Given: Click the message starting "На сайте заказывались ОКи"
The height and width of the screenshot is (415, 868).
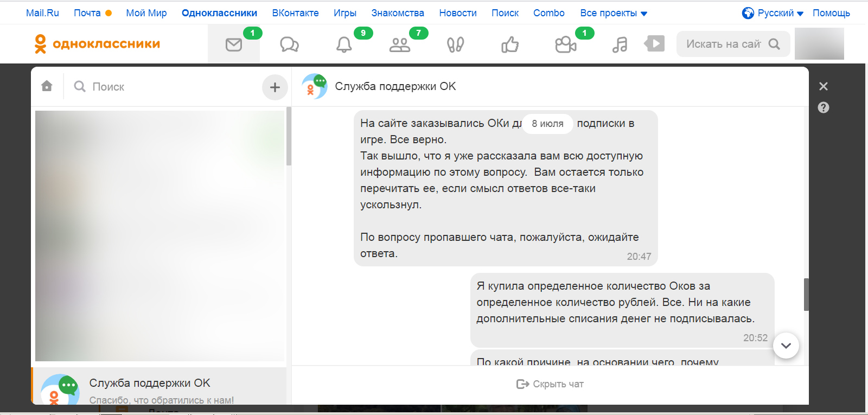Looking at the screenshot, I should [506, 188].
